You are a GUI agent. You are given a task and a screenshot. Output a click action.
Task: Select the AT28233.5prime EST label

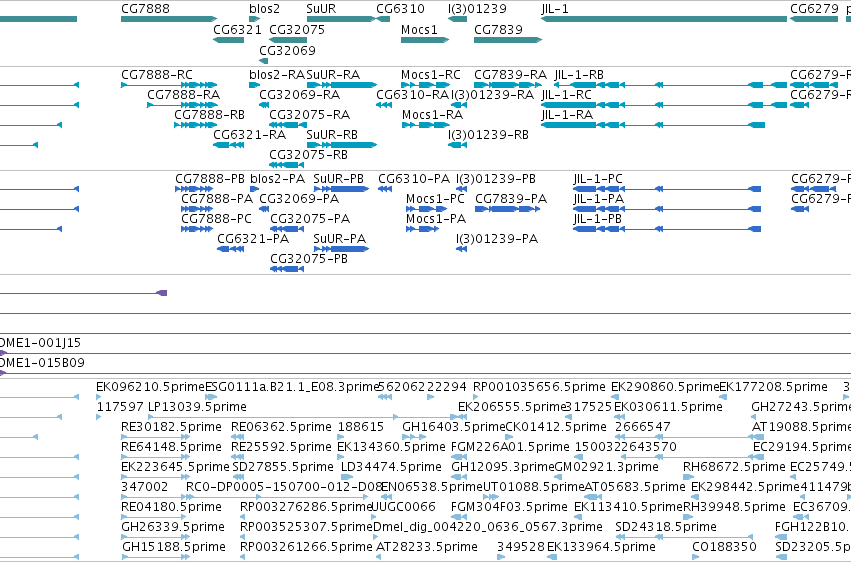427,547
